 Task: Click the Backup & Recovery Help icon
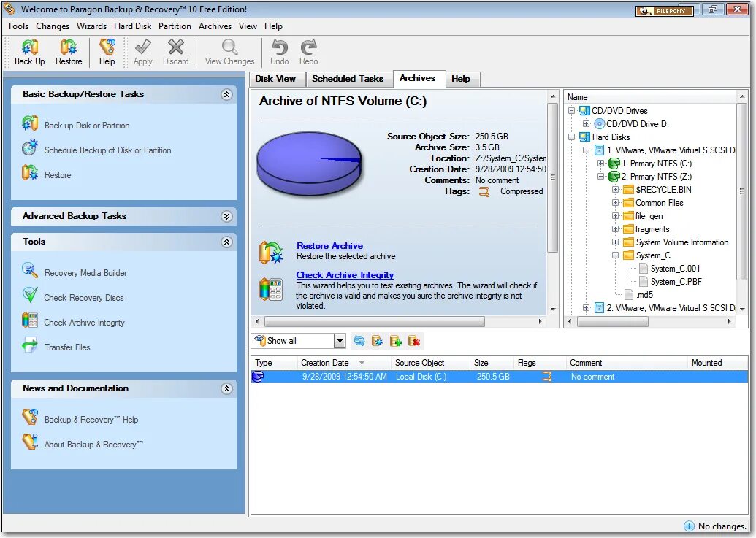tap(30, 417)
